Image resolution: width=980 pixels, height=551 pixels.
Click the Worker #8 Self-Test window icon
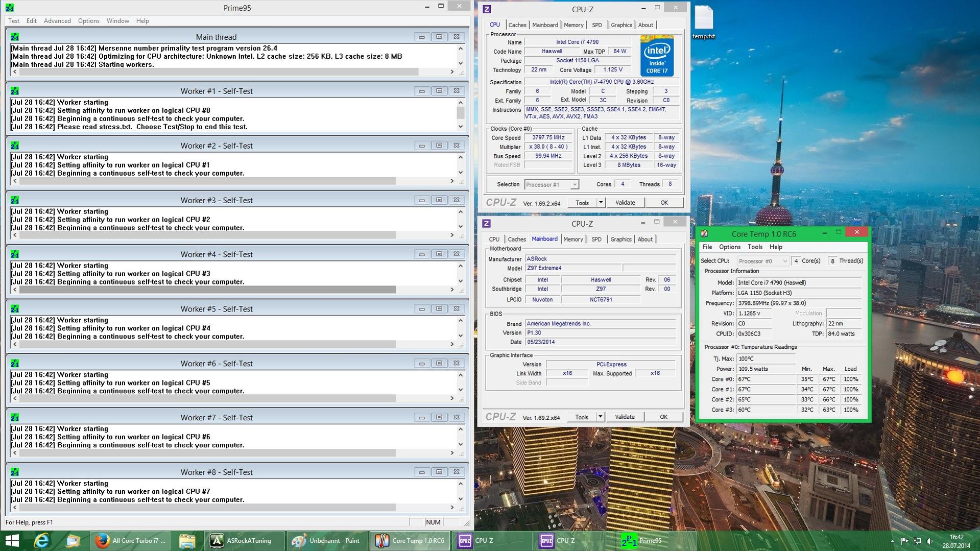point(15,472)
